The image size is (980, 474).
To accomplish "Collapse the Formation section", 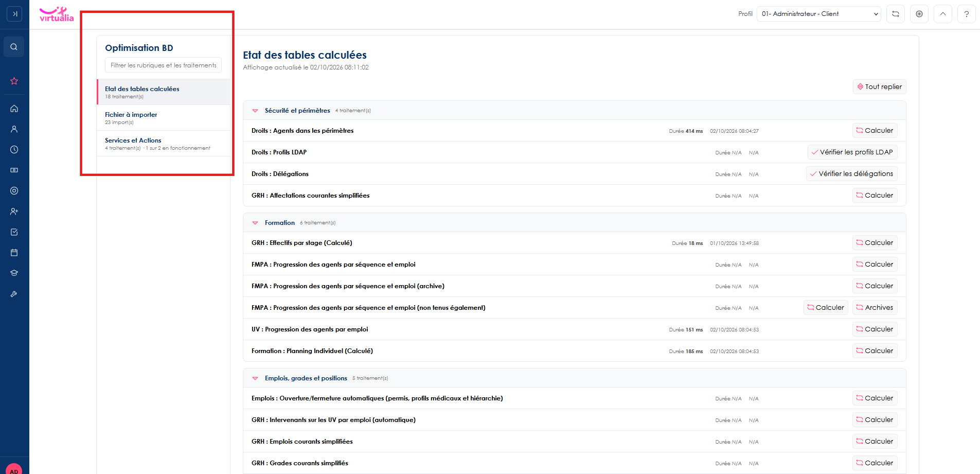I will pyautogui.click(x=255, y=223).
